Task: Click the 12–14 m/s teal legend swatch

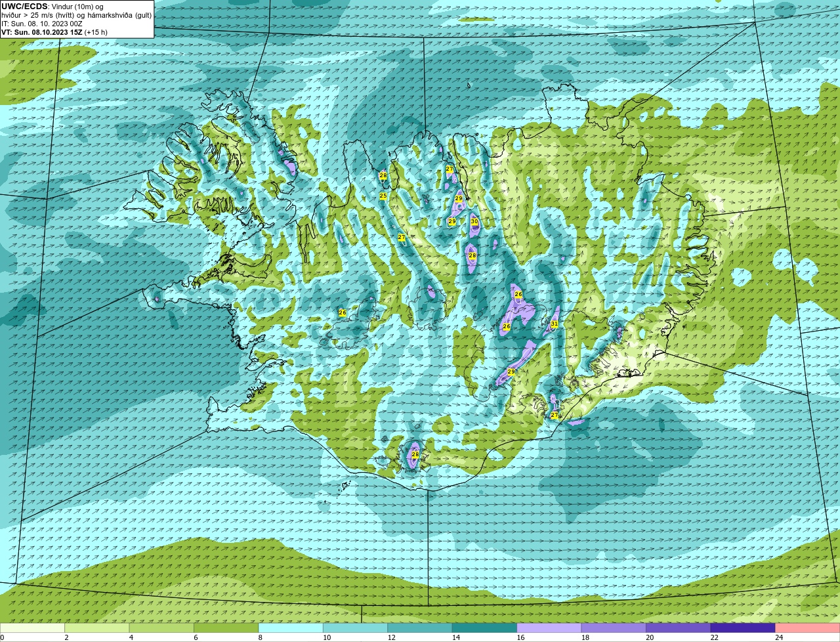Action: [x=420, y=628]
